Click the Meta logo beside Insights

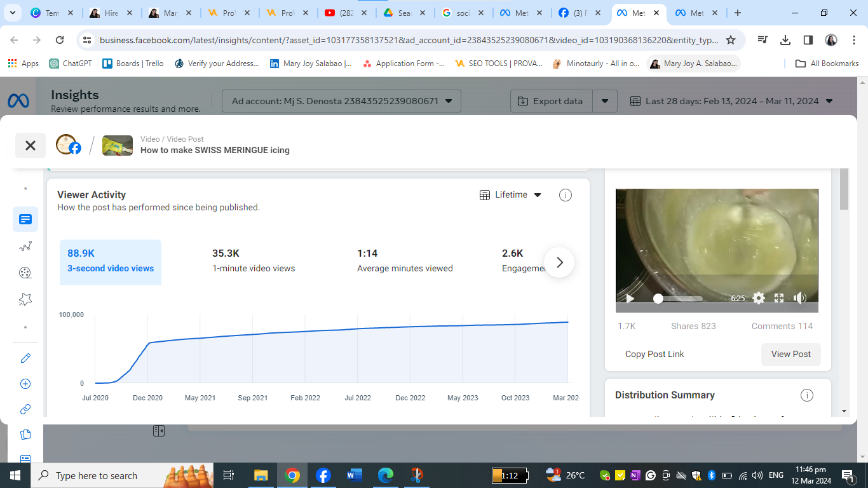[x=18, y=100]
